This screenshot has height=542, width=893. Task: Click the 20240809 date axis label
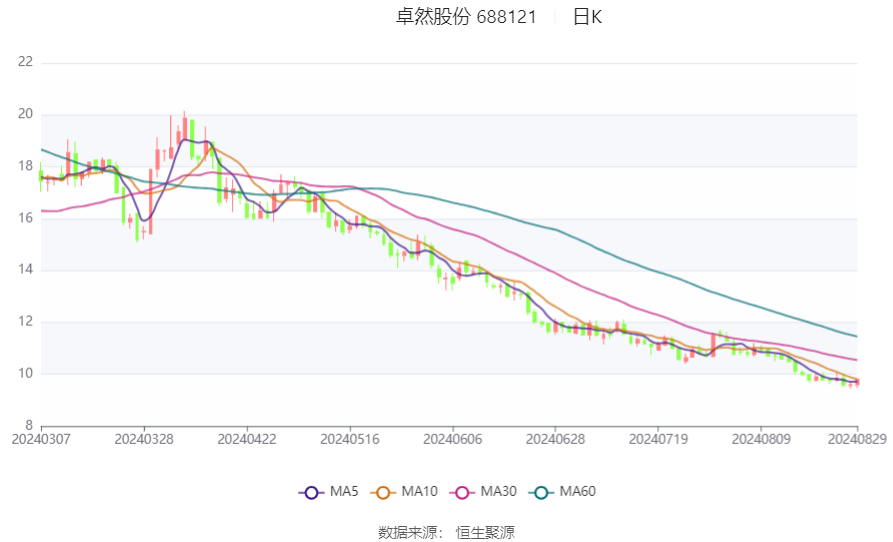[761, 439]
